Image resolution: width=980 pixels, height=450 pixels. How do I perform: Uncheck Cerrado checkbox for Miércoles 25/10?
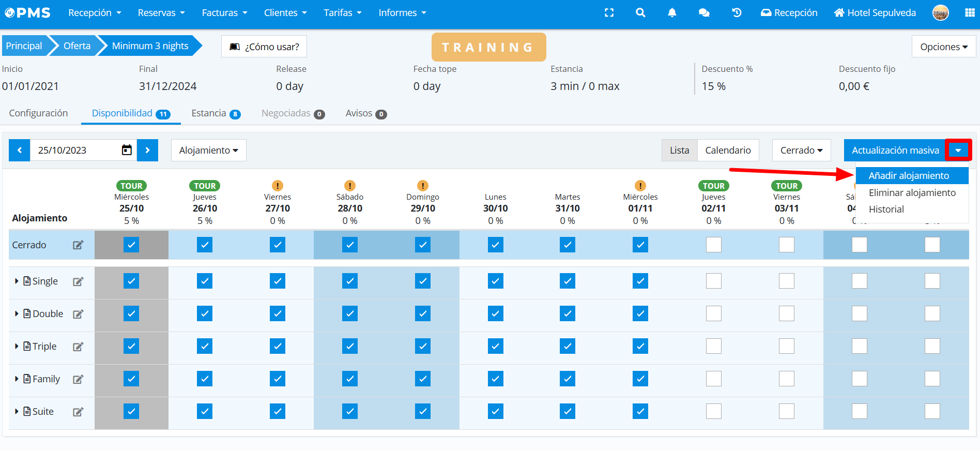coord(131,245)
